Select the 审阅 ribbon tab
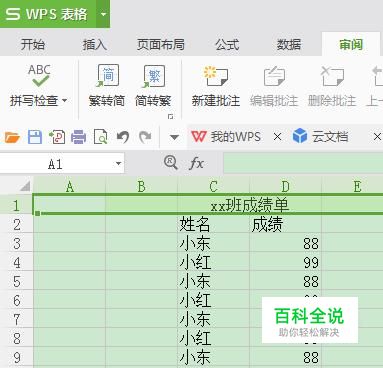Viewport: 383px width, 368px height. 351,44
